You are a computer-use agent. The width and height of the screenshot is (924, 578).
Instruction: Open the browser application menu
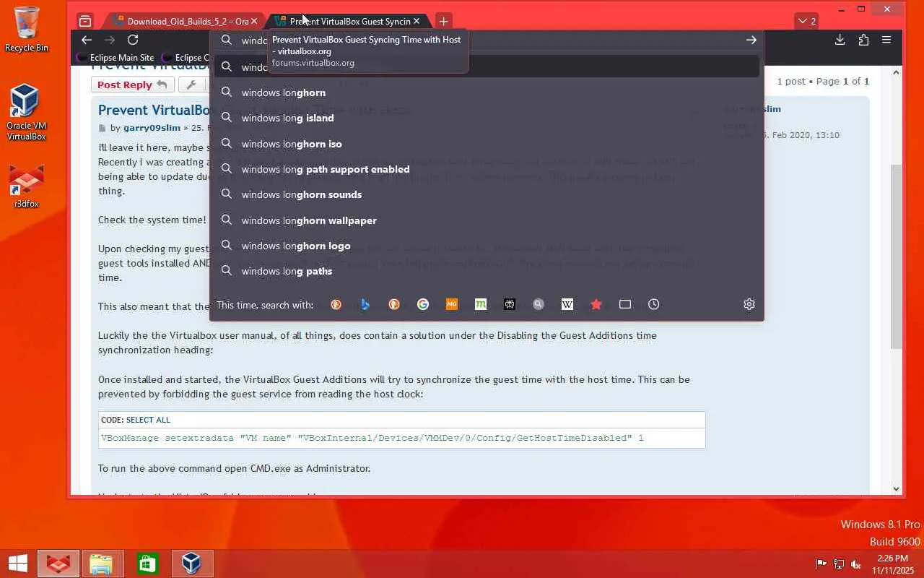tap(886, 40)
